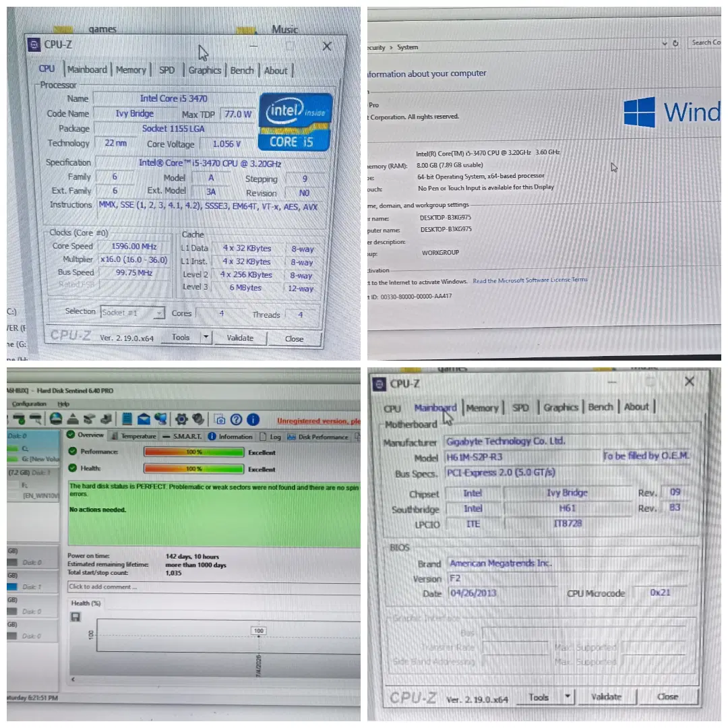728x728 pixels.
Task: Click the Gigabyte Technology Co. Ltd. manufacturer field
Action: tap(566, 441)
